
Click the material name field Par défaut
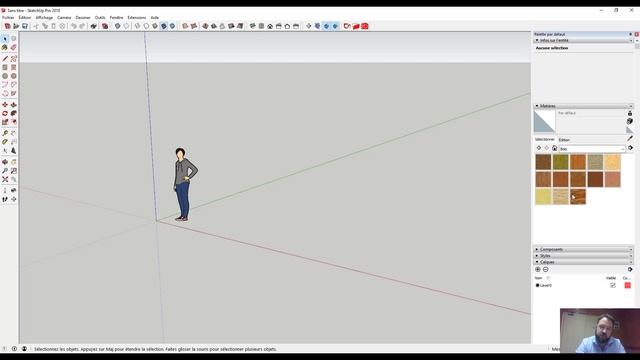point(591,113)
